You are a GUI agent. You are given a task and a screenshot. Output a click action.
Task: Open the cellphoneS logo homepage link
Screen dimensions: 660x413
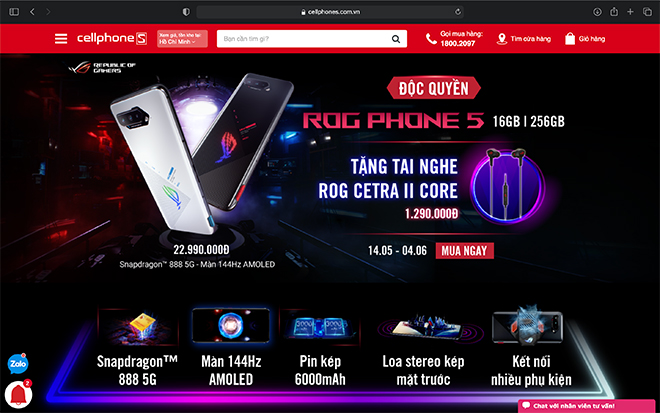[x=112, y=39]
